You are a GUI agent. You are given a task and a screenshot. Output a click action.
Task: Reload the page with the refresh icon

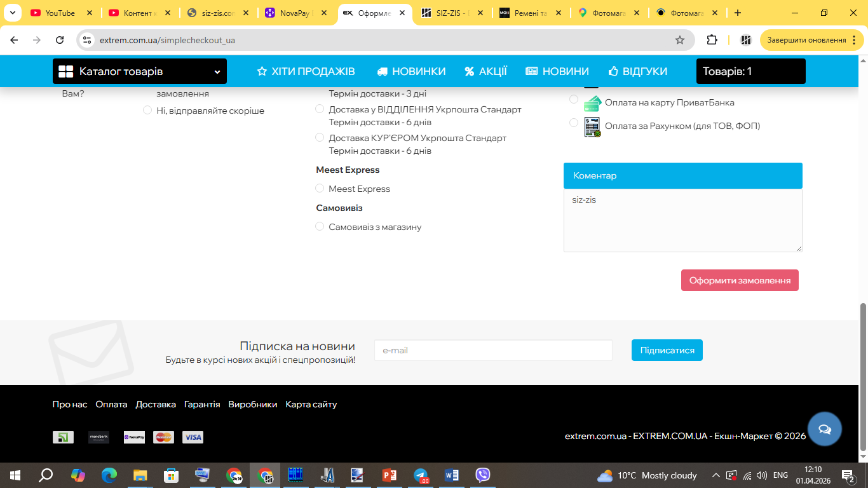(x=60, y=40)
